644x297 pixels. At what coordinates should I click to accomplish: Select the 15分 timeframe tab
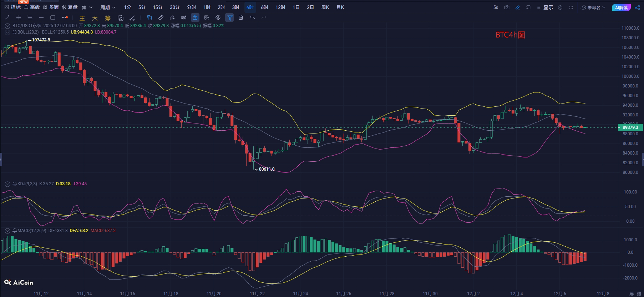158,7
